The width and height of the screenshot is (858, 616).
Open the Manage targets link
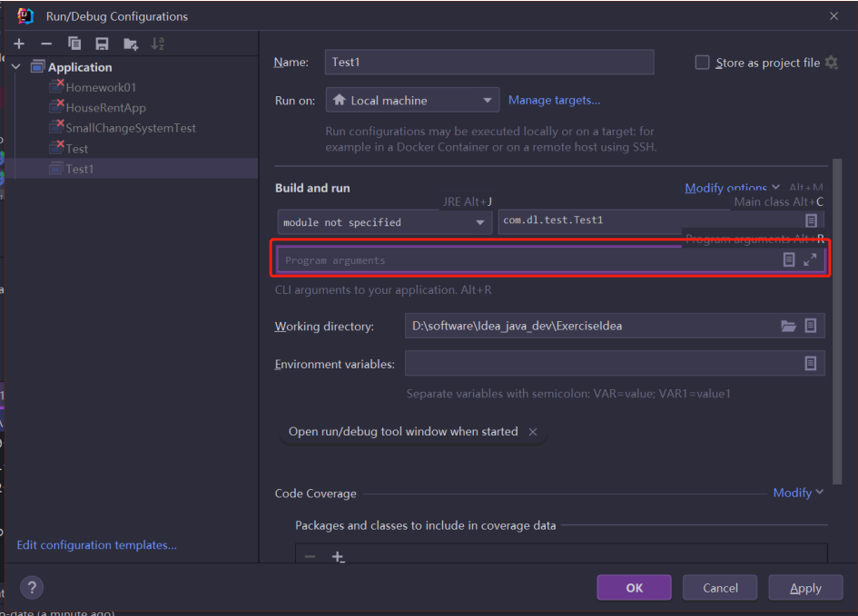555,100
